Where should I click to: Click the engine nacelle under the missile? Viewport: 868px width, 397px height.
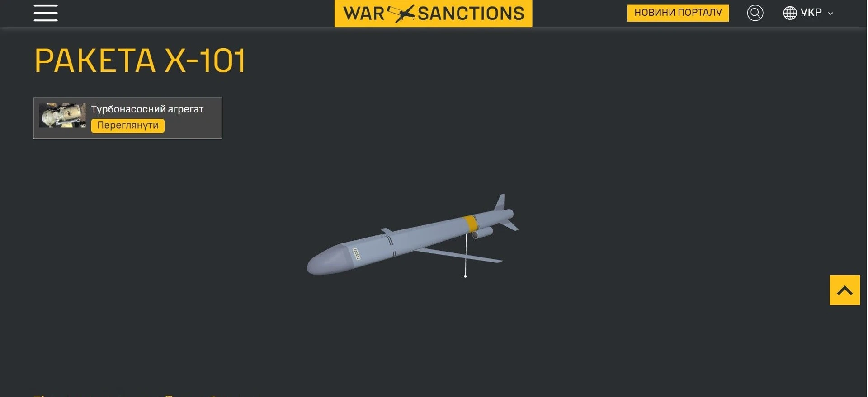click(x=482, y=233)
